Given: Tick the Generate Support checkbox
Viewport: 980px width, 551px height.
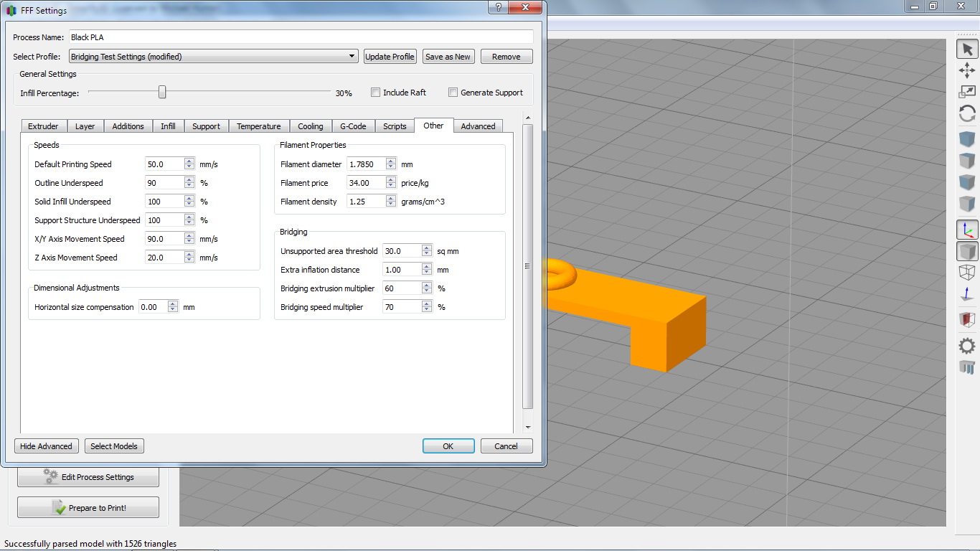Looking at the screenshot, I should point(453,93).
